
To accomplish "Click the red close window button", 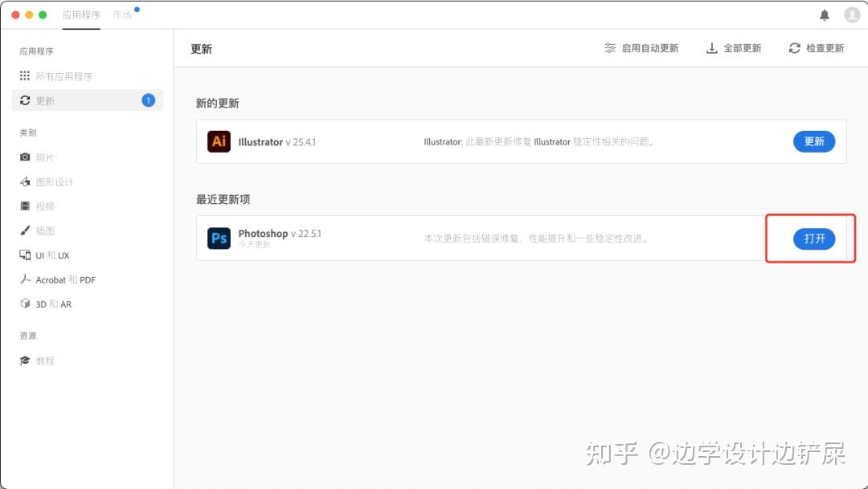I will point(15,15).
